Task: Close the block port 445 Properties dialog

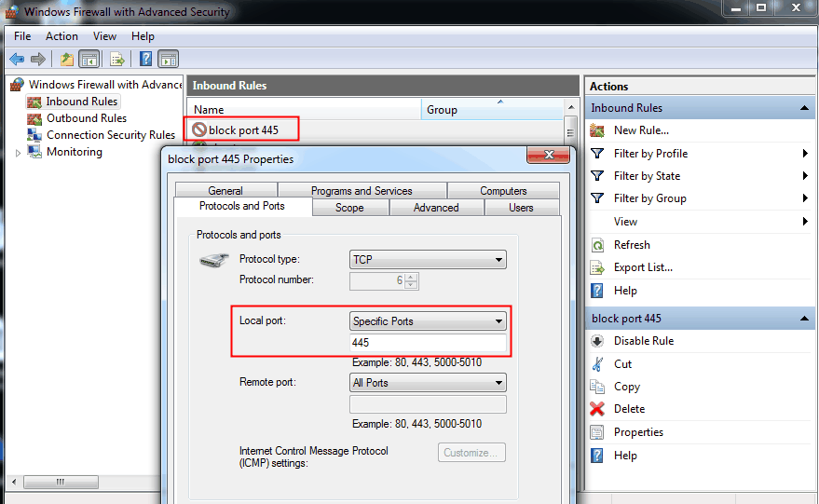Action: [549, 155]
